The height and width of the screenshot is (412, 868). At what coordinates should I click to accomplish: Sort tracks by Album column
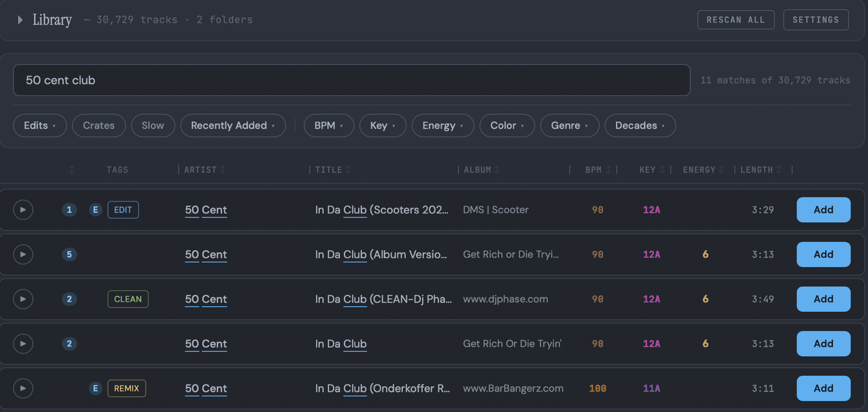(482, 170)
